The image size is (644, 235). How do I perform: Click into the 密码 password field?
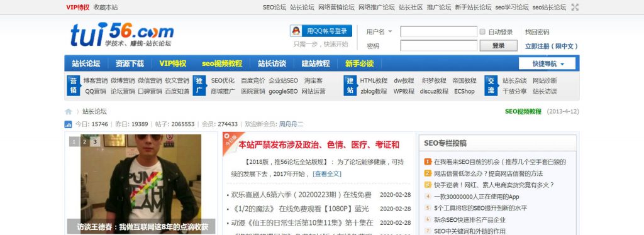point(439,45)
